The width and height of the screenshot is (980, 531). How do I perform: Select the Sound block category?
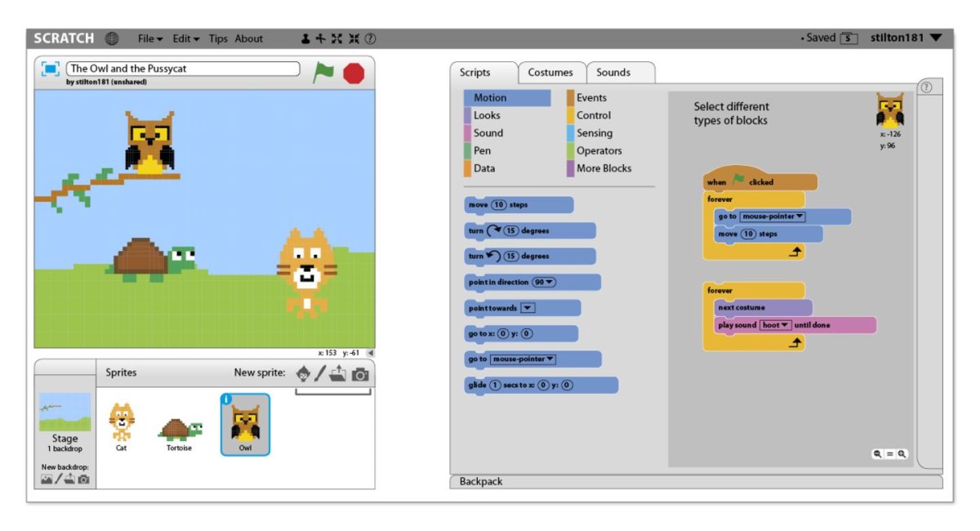coord(488,132)
